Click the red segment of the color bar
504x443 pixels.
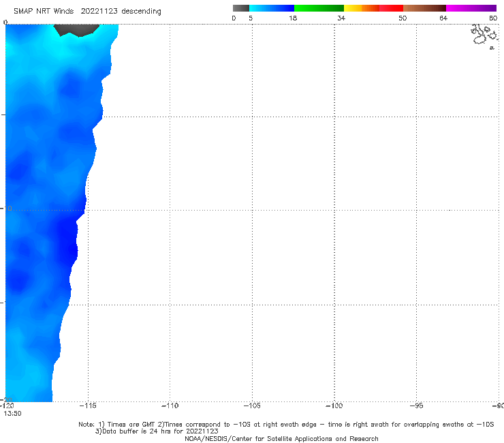(x=391, y=8)
